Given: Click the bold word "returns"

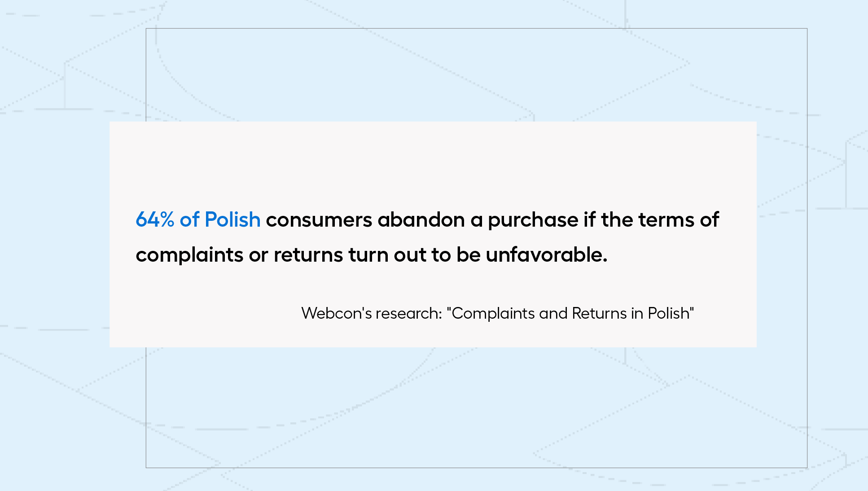Looking at the screenshot, I should point(308,255).
